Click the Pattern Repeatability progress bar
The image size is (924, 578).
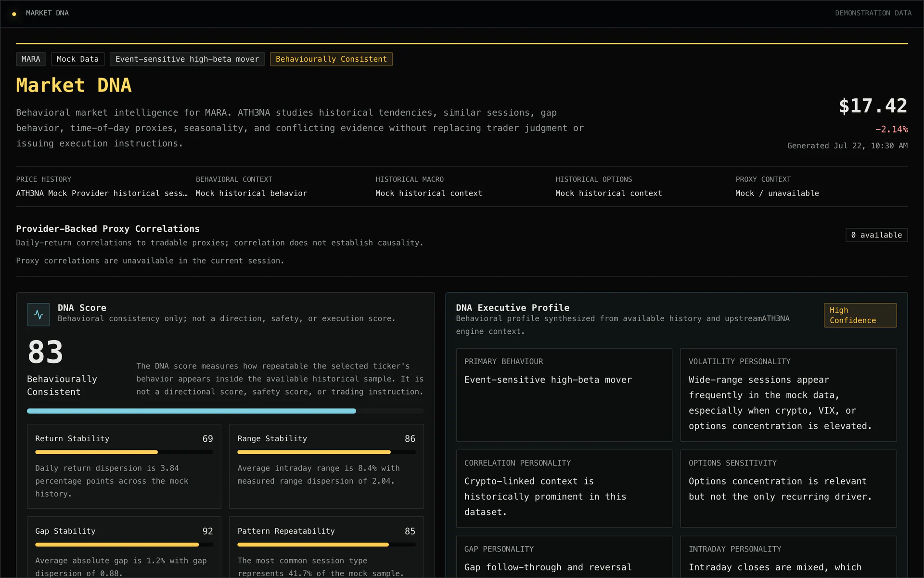(326, 545)
